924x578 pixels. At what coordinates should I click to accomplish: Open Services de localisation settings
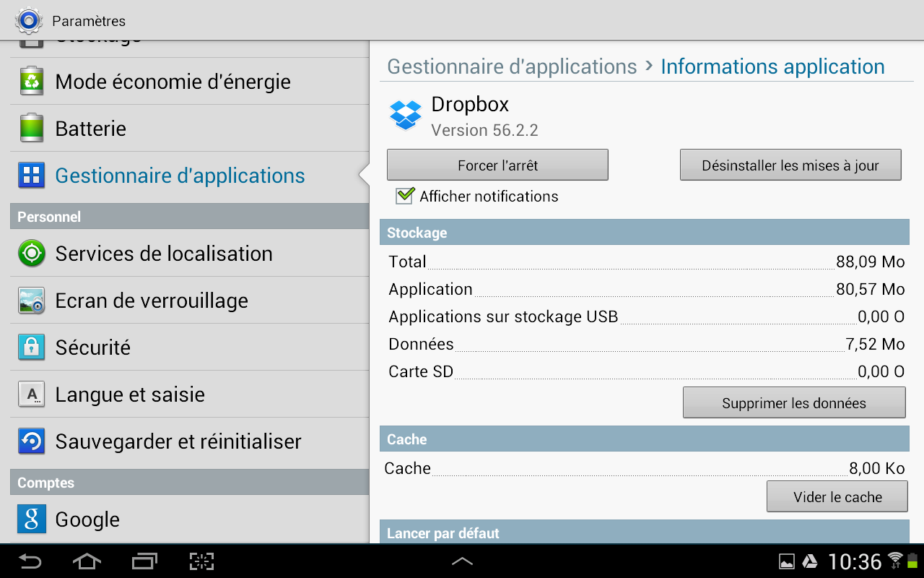coord(189,254)
